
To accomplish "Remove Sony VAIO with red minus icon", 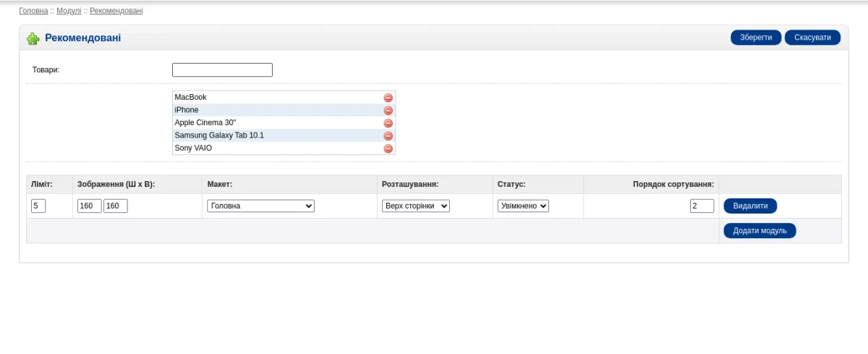I will click(x=388, y=148).
